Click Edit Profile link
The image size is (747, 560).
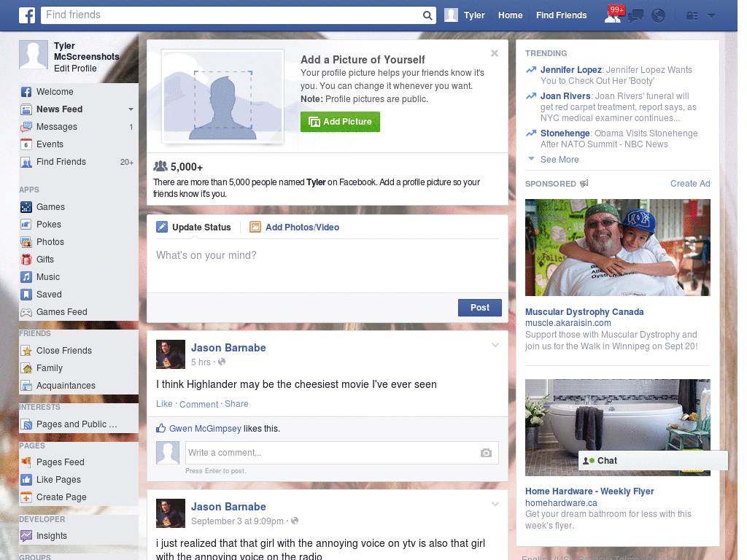tap(75, 68)
